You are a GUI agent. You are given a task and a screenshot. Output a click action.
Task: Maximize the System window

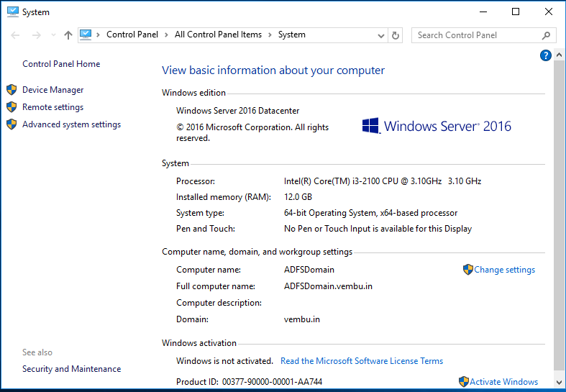(516, 12)
